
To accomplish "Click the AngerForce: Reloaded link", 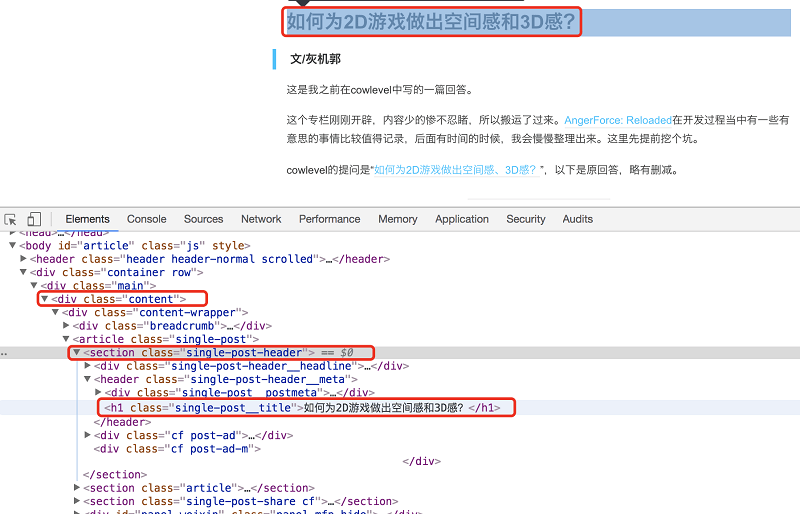I will [x=617, y=119].
